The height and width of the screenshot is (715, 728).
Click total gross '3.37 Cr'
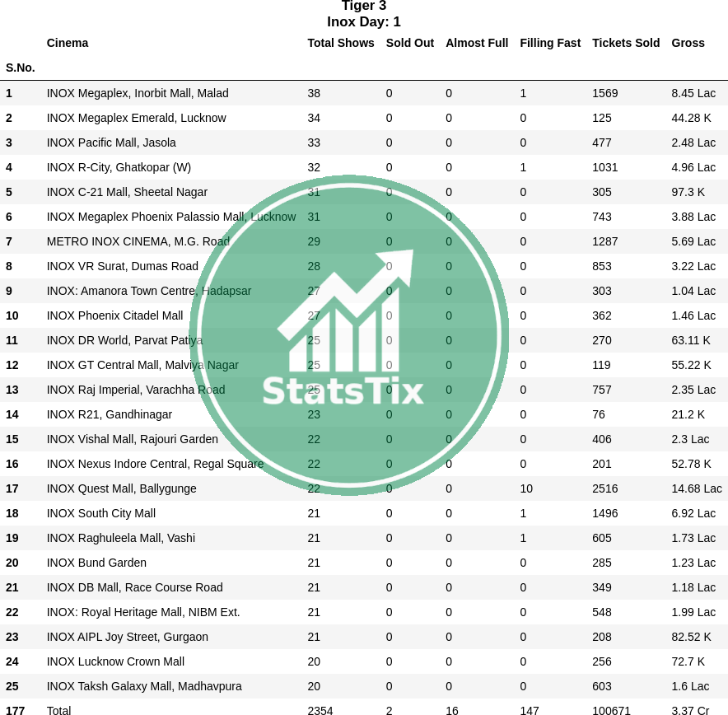tap(690, 710)
